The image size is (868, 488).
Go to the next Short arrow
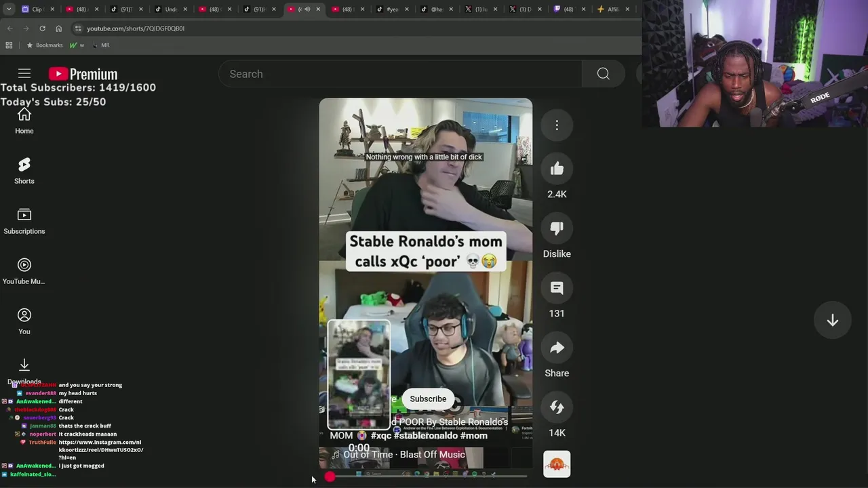click(x=833, y=321)
